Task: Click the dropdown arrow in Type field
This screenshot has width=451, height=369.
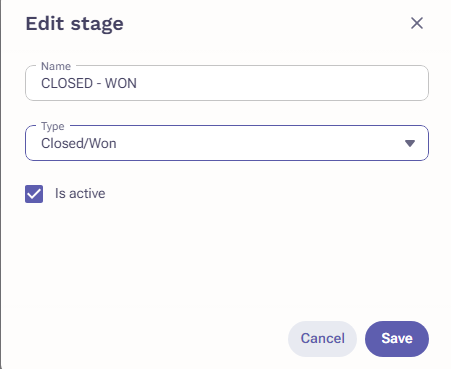Action: point(410,143)
